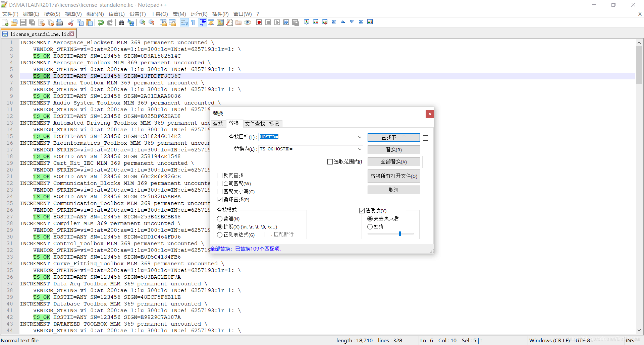Click the 全部替换(A) button
The image size is (644, 345).
pos(394,162)
